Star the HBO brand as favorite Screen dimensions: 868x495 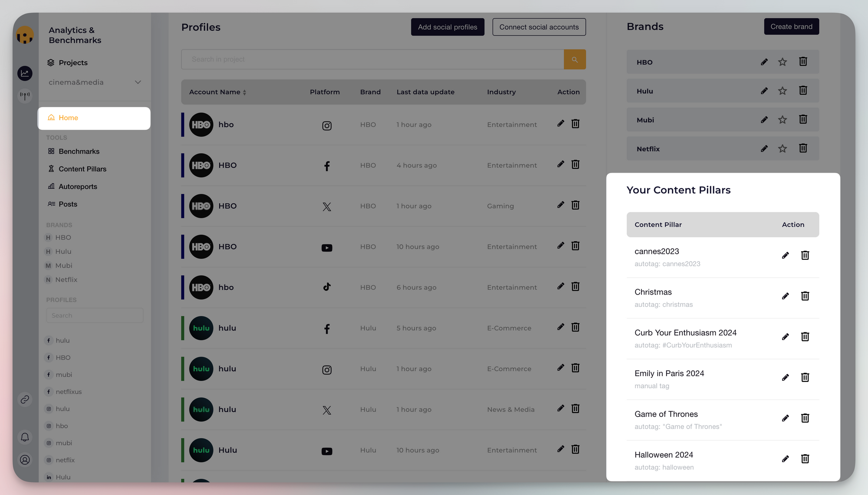[783, 62]
